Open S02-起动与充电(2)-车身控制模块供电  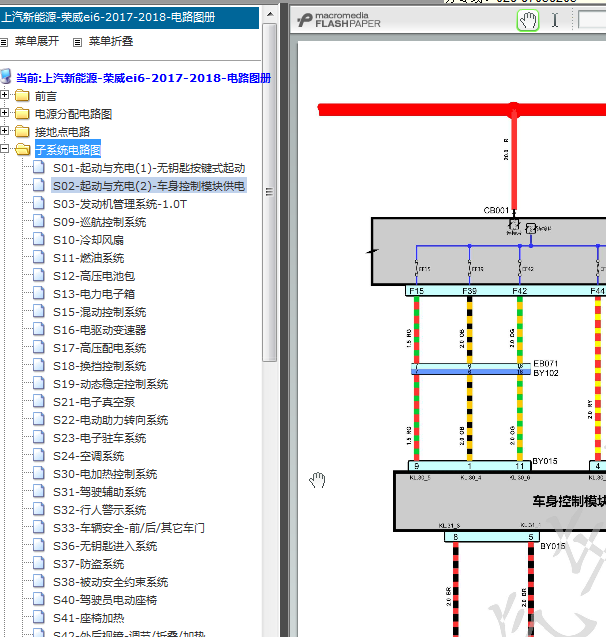point(149,186)
